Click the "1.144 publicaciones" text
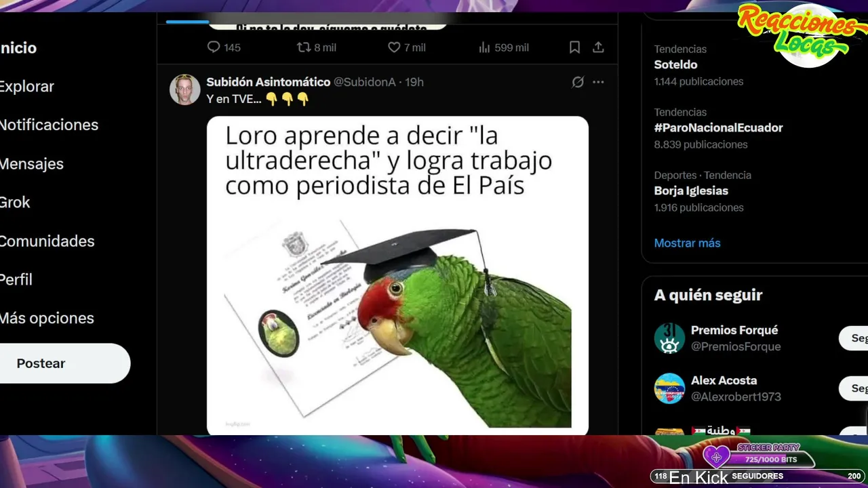 tap(698, 81)
